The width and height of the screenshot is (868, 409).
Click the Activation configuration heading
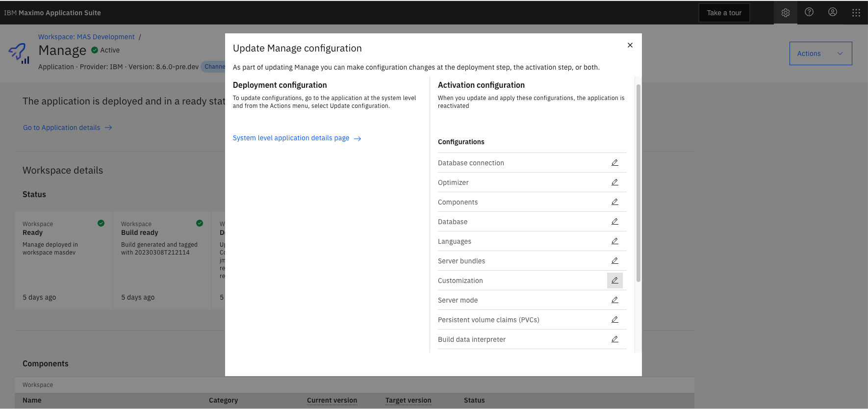(x=481, y=85)
